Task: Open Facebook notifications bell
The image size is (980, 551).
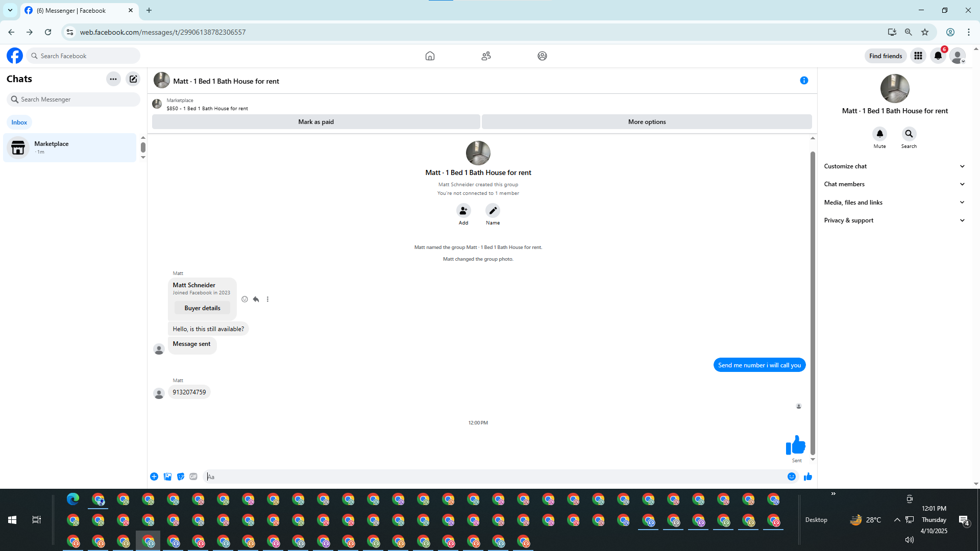Action: point(938,56)
